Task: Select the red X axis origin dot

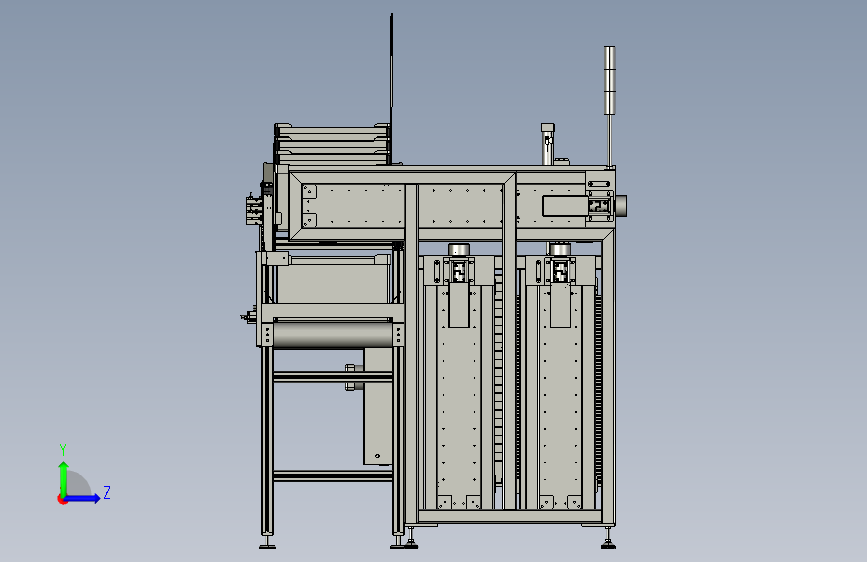Action: coord(62,499)
